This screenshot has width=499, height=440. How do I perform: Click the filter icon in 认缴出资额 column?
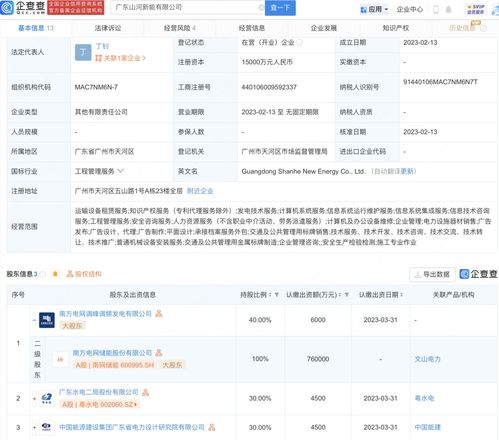(347, 295)
